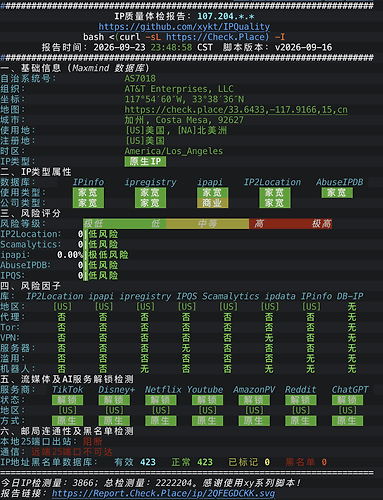Click the https://Check.Place URL in bash command
383x500 pixels.
[217, 37]
